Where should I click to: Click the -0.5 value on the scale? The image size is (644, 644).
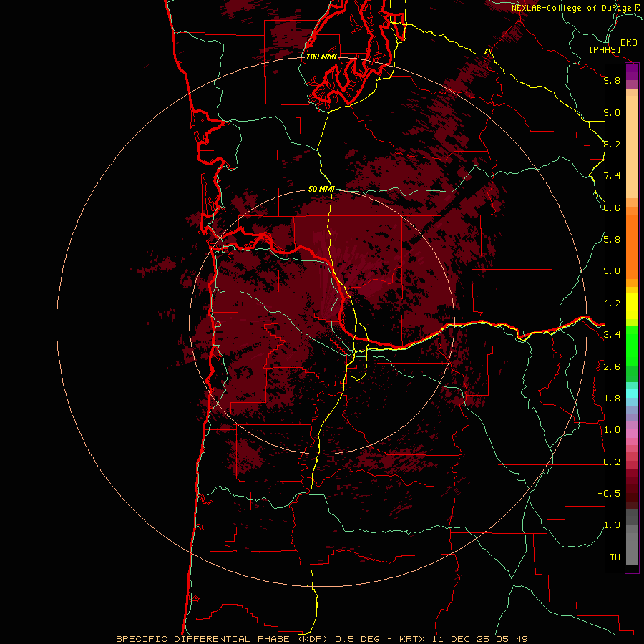609,494
